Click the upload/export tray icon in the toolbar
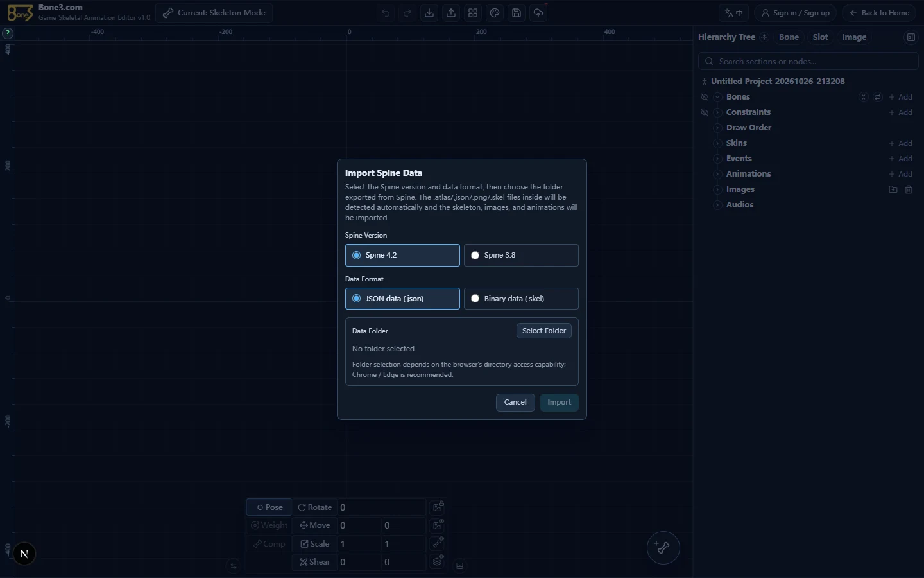 (451, 13)
